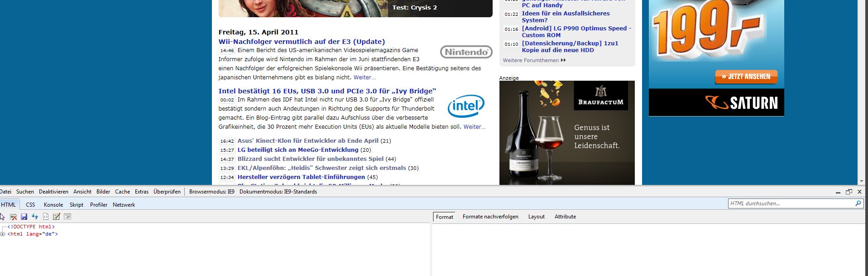Viewport: 868px width, 276px height.
Task: Click the JETZT ANSEHEN button in Saturn ad
Action: click(x=746, y=77)
